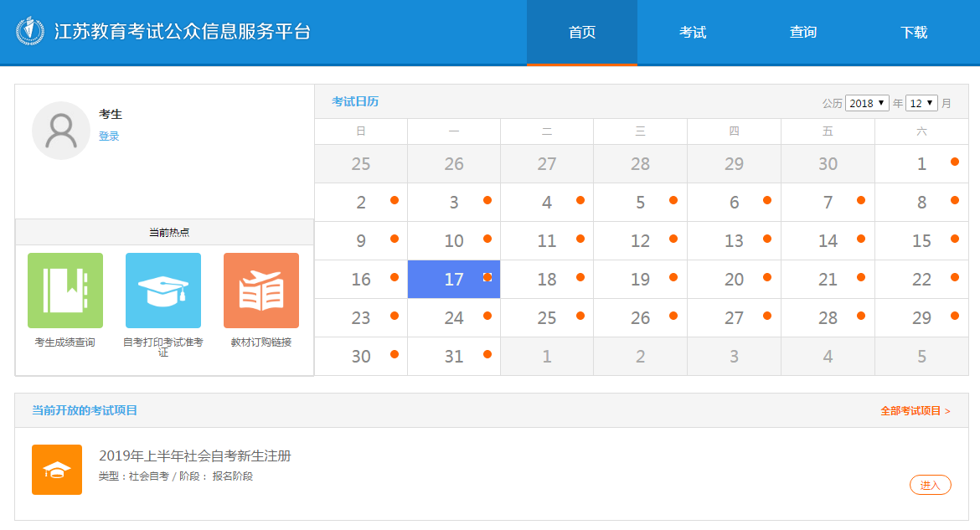
Task: Click the 登录 login link
Action: (109, 136)
